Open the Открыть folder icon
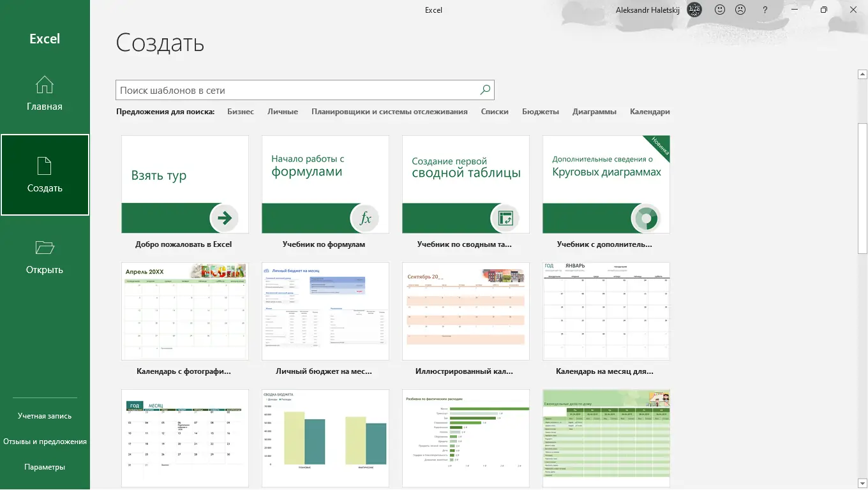This screenshot has width=868, height=490. tap(45, 248)
